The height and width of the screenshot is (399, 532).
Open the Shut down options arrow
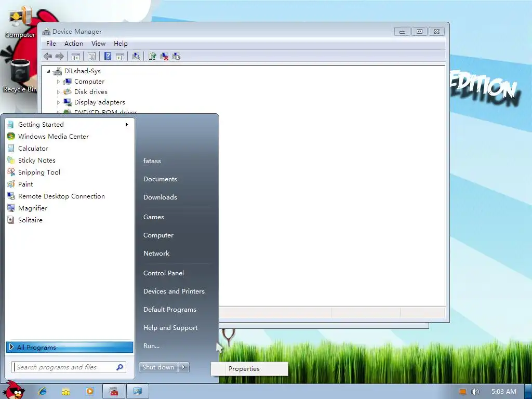pos(183,367)
